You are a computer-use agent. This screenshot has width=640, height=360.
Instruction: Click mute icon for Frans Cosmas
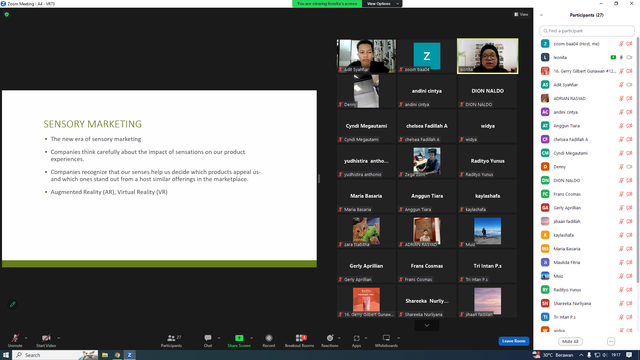pyautogui.click(x=621, y=194)
